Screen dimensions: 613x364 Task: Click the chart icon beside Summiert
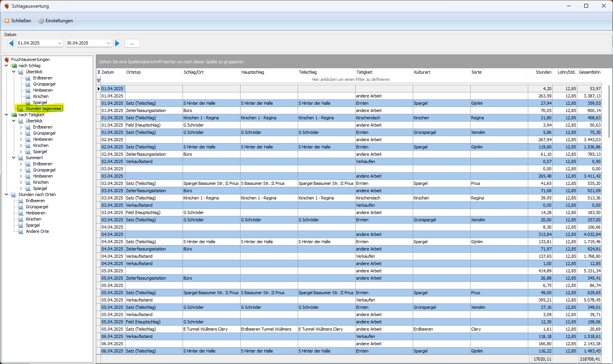coord(21,158)
